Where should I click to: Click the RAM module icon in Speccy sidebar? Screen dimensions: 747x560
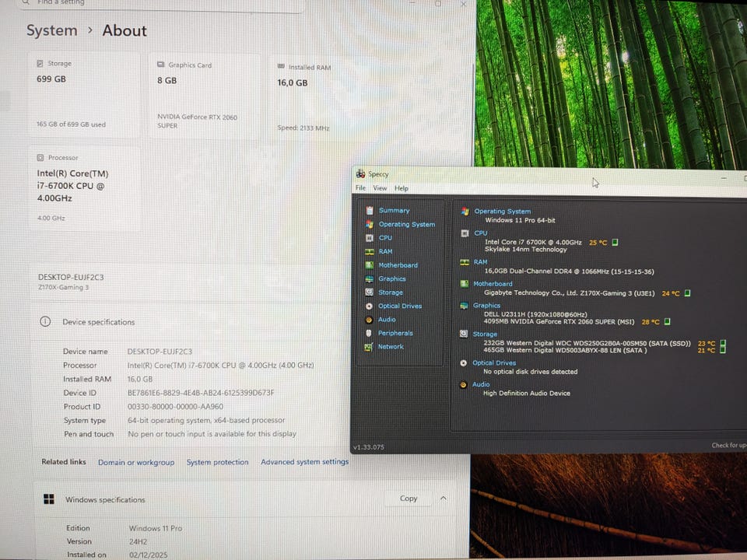click(369, 251)
